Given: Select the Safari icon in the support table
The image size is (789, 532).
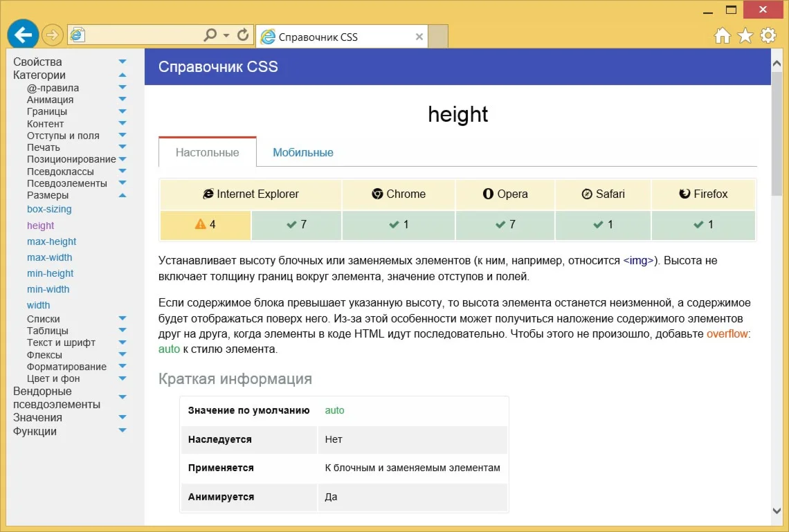Looking at the screenshot, I should click(586, 194).
